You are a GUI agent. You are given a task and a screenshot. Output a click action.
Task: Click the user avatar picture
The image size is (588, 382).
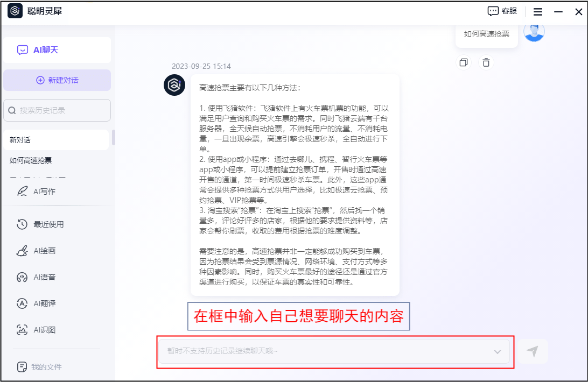(x=534, y=32)
